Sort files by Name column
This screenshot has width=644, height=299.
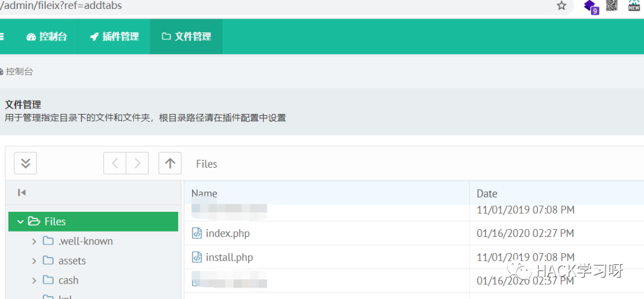coord(205,193)
